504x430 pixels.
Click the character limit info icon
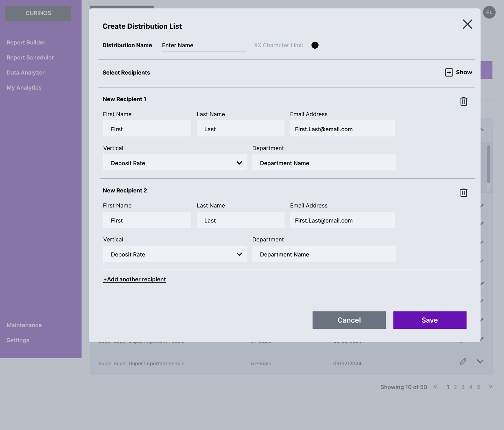click(315, 45)
